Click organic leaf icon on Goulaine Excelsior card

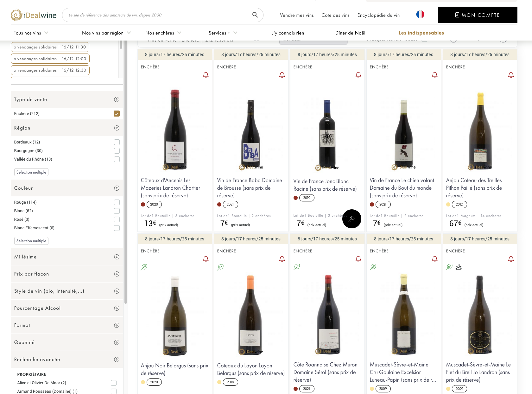pos(373,267)
